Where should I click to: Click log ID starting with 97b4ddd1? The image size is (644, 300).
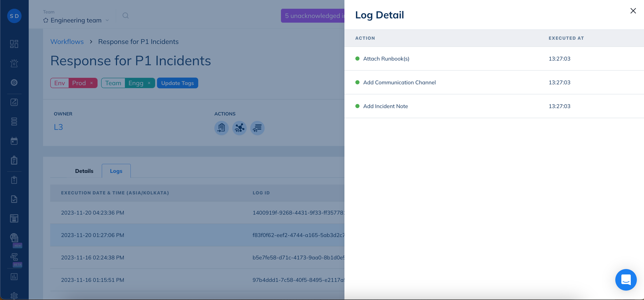pyautogui.click(x=298, y=280)
